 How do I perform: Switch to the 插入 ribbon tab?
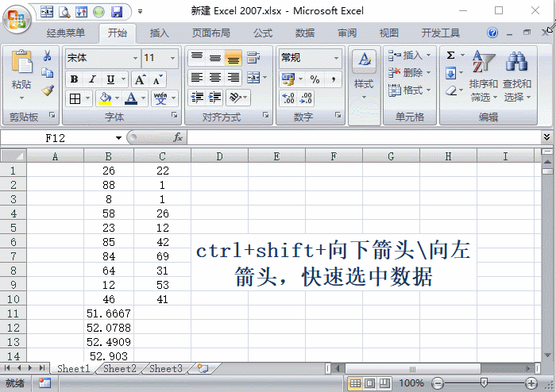[x=160, y=33]
